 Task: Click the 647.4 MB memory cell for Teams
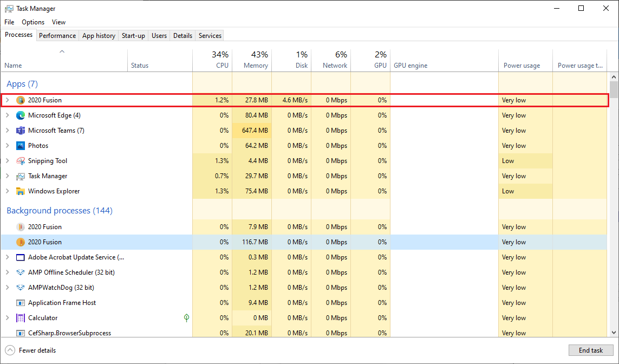coord(252,131)
